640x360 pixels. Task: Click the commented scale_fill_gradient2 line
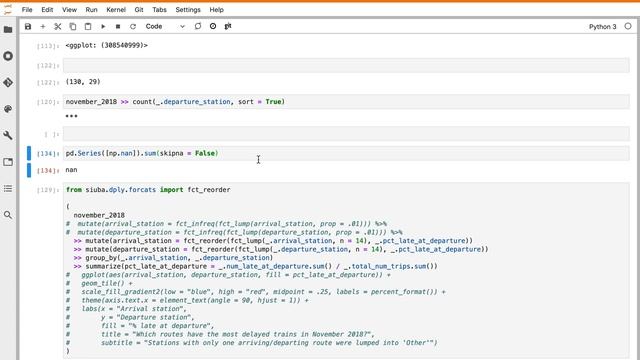pos(256,292)
